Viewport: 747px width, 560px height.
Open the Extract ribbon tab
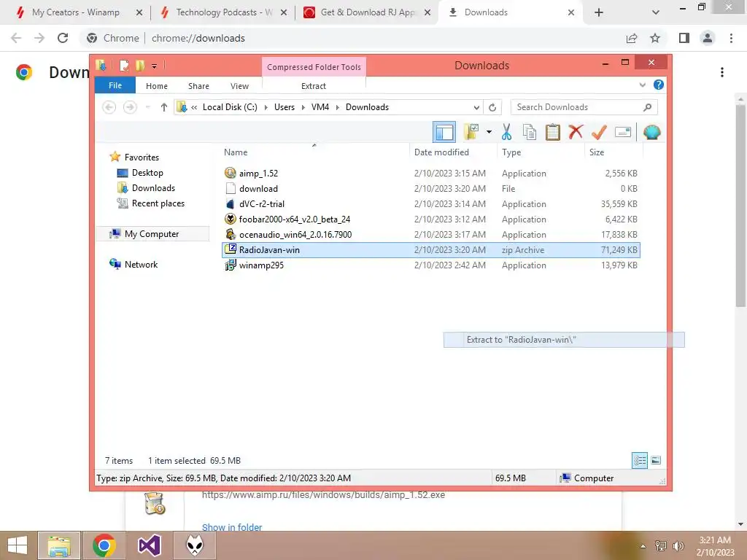click(x=314, y=86)
